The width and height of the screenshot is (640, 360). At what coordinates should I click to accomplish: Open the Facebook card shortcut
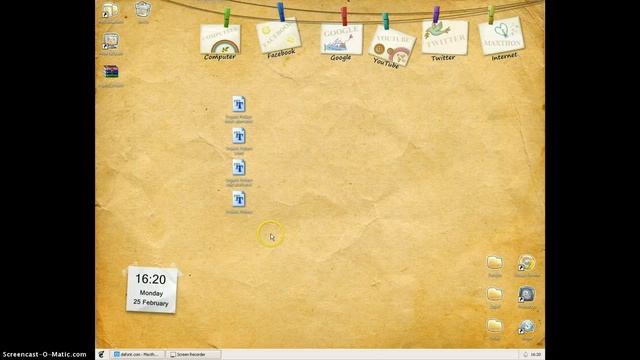279,37
